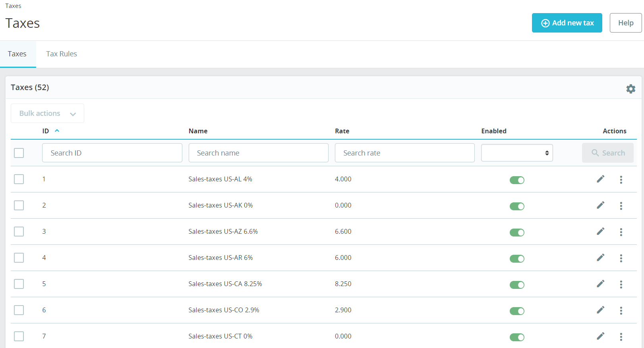Click the name Sales-taxes US-CT 0%
The height and width of the screenshot is (348, 644).
coord(220,336)
